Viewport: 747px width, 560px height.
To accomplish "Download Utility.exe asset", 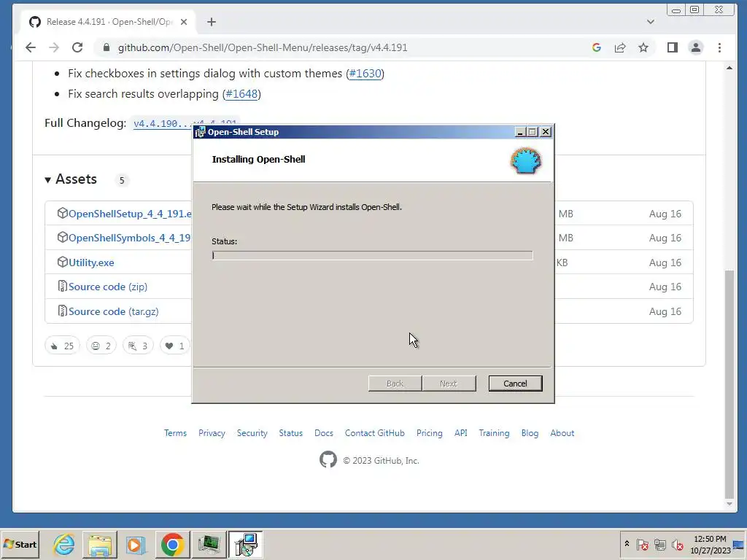I will [91, 262].
